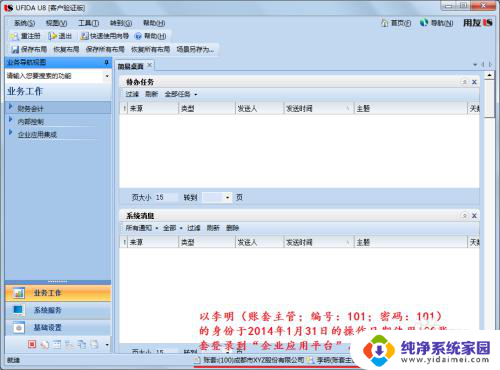The height and width of the screenshot is (370, 500).
Task: Click 场景另存为... save scene as button
Action: 195,49
